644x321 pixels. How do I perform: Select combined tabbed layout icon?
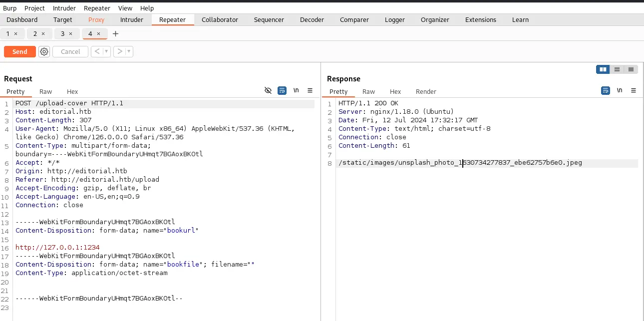[631, 69]
